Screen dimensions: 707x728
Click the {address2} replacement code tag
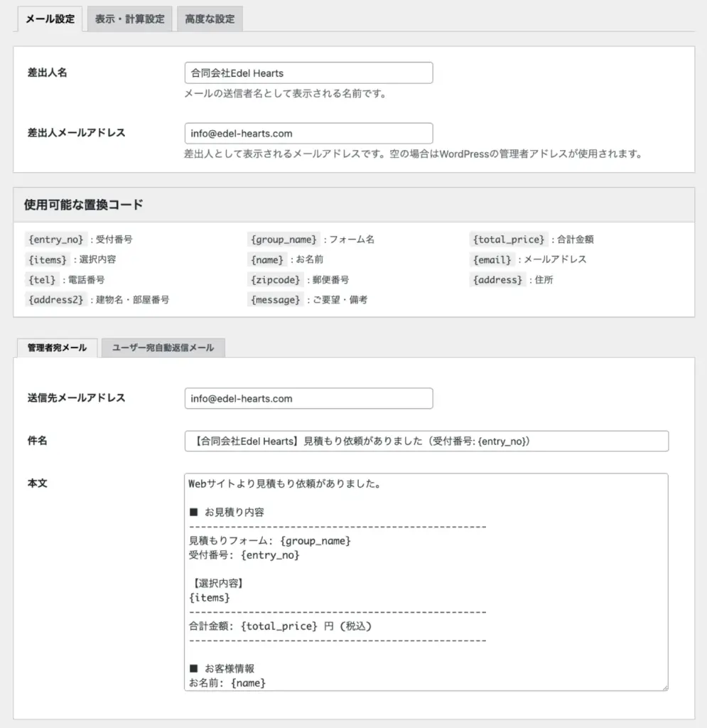tap(56, 300)
